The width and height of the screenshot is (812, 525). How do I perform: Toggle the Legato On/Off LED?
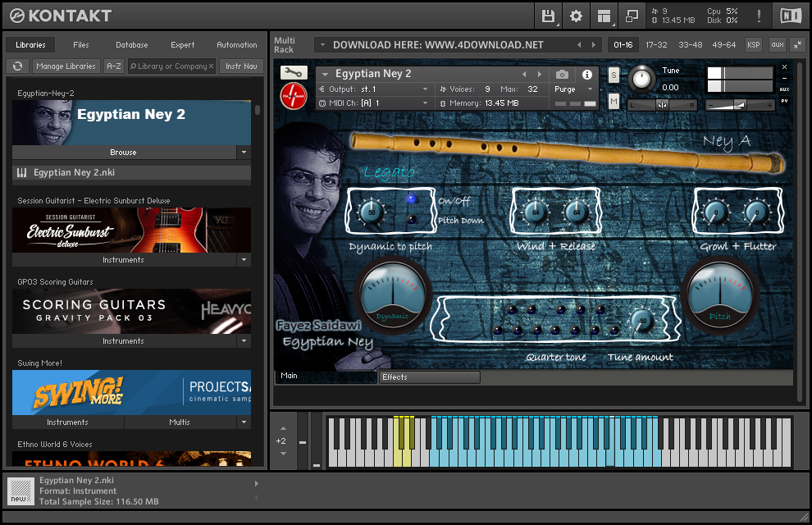[x=411, y=199]
